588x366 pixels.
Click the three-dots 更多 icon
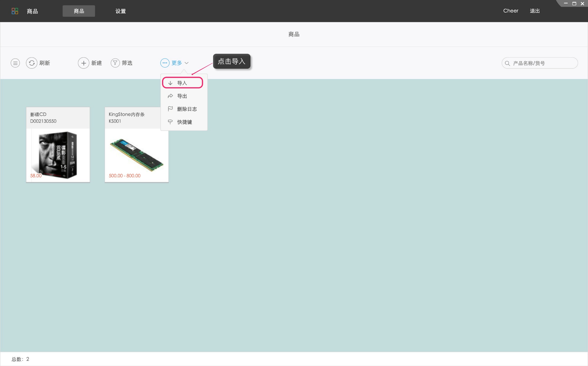pos(165,63)
